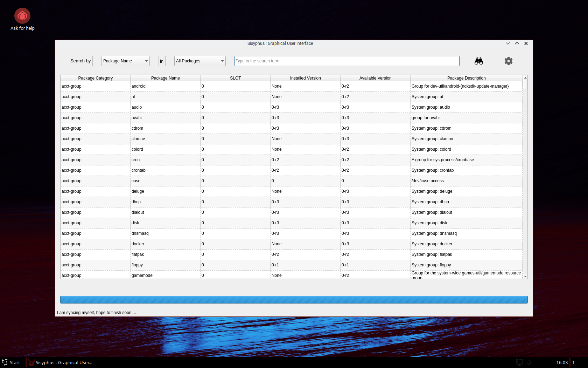Click the table scrollbar up arrow

point(525,77)
